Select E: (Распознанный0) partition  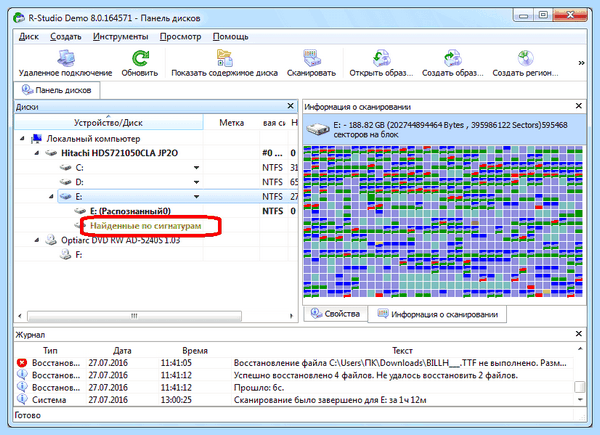click(130, 211)
